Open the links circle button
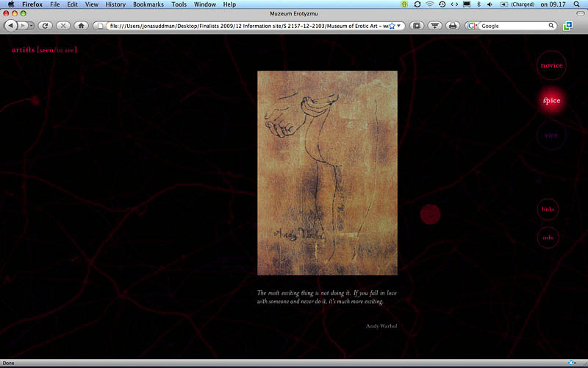 point(548,209)
